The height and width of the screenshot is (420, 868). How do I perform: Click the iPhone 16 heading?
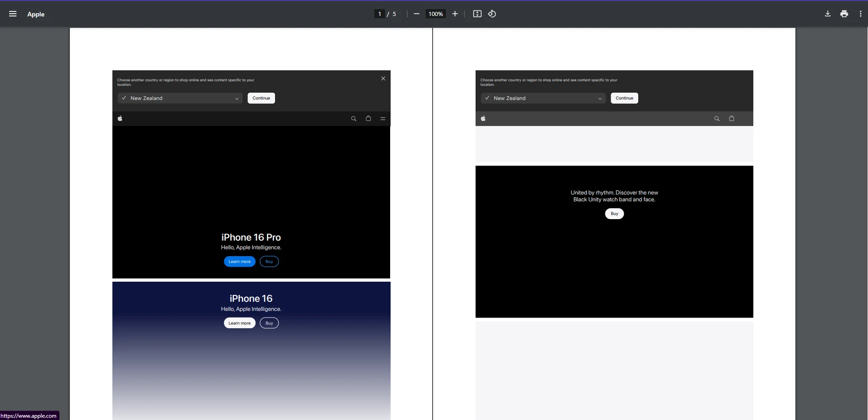(x=251, y=299)
